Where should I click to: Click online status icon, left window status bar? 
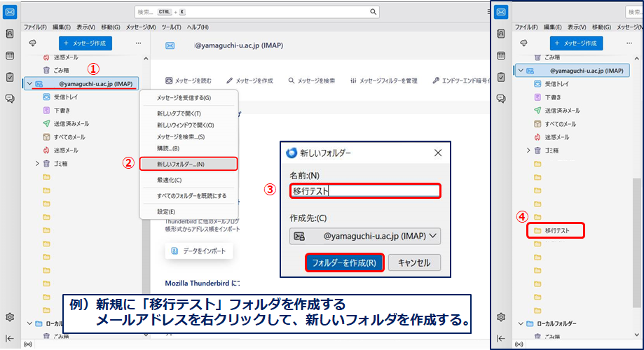[x=28, y=344]
